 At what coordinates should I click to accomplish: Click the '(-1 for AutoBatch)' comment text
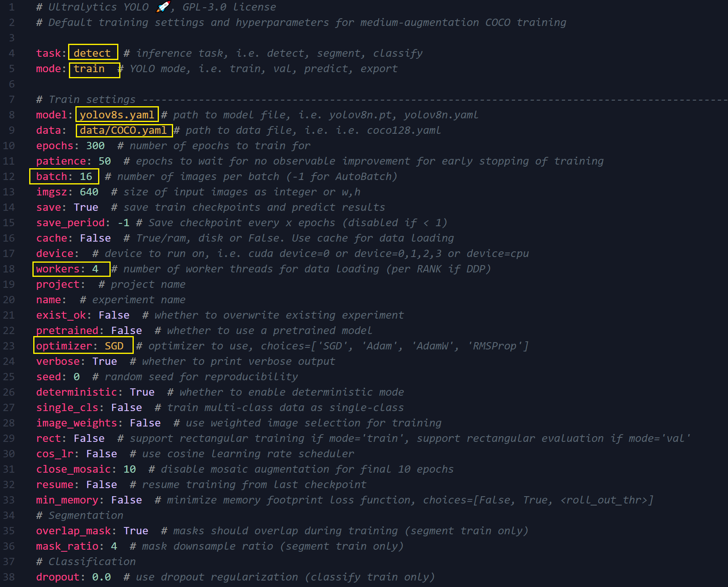[342, 176]
